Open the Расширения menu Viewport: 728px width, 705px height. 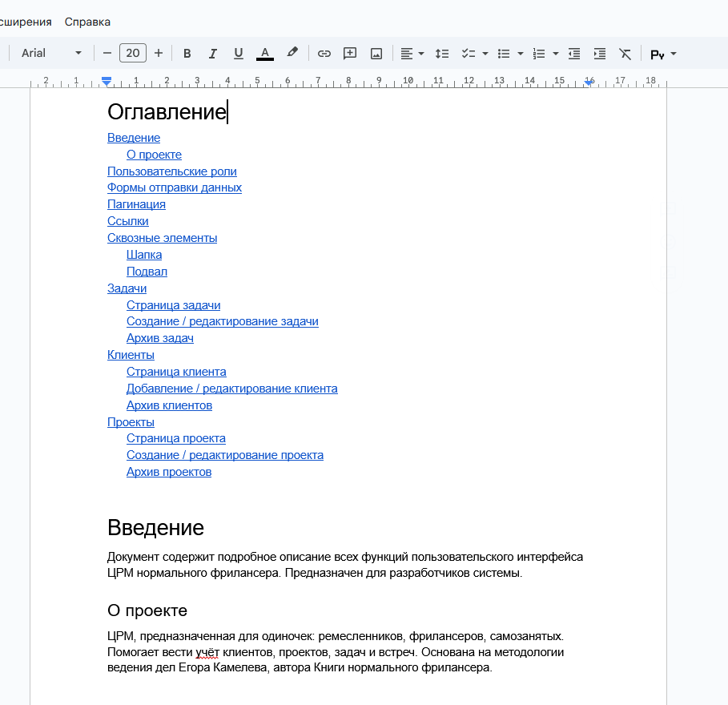[x=24, y=22]
